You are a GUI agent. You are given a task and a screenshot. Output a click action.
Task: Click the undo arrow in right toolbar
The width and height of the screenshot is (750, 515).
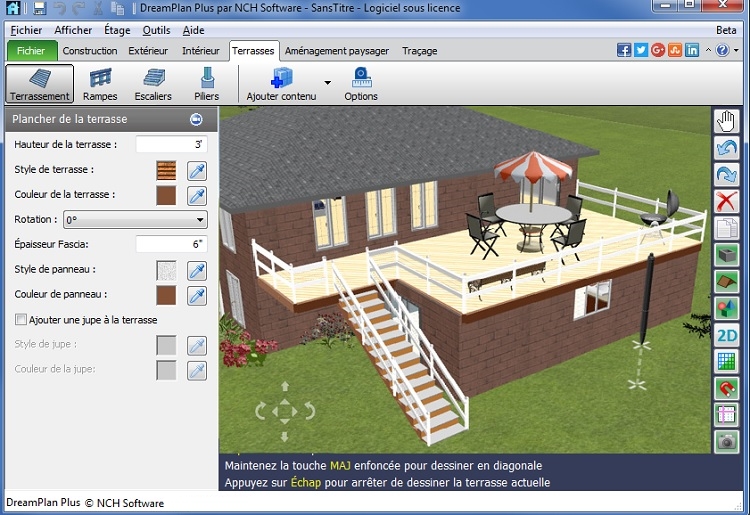(727, 148)
